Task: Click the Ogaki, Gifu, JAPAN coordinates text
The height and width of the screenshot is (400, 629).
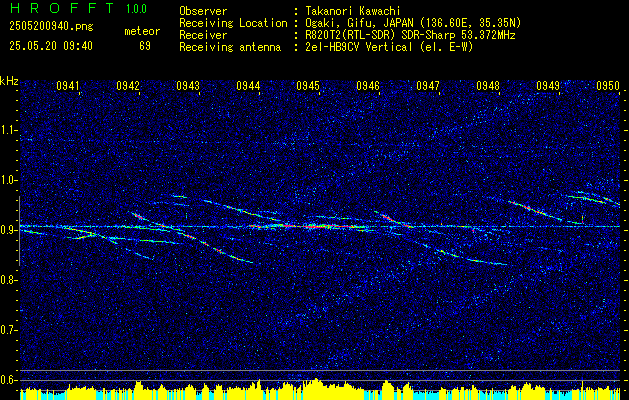Action: pyautogui.click(x=413, y=23)
